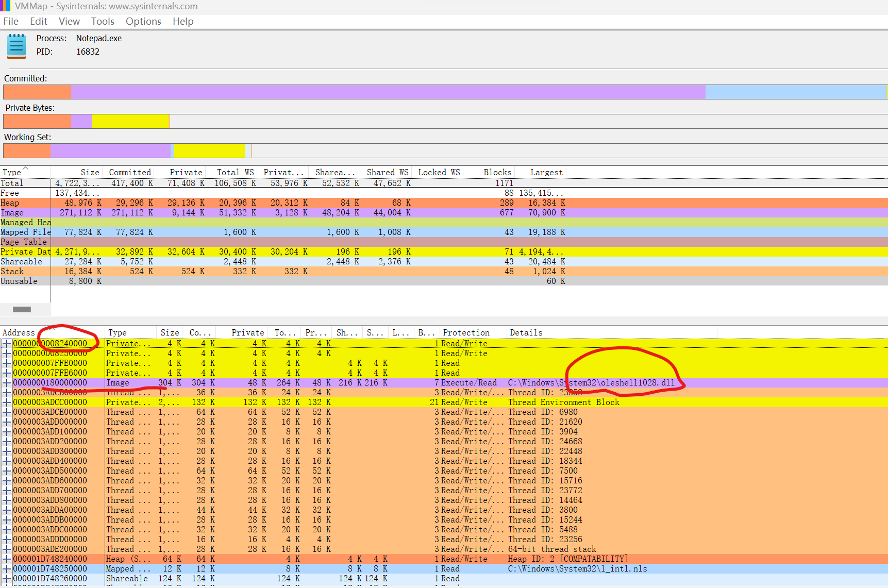Viewport: 888px width, 588px height.
Task: Sort details by Protection column
Action: click(x=473, y=332)
